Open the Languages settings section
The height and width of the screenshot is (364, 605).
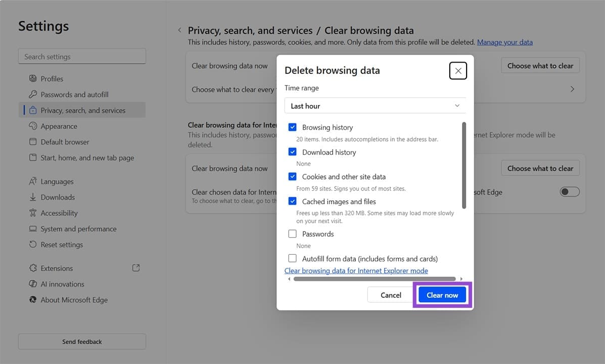(x=57, y=181)
